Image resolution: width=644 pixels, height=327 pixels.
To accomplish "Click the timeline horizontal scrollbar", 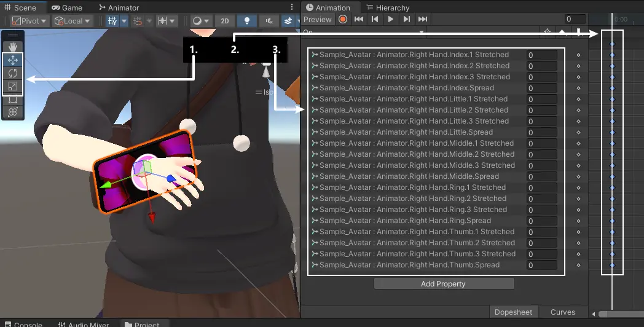I will (621, 314).
